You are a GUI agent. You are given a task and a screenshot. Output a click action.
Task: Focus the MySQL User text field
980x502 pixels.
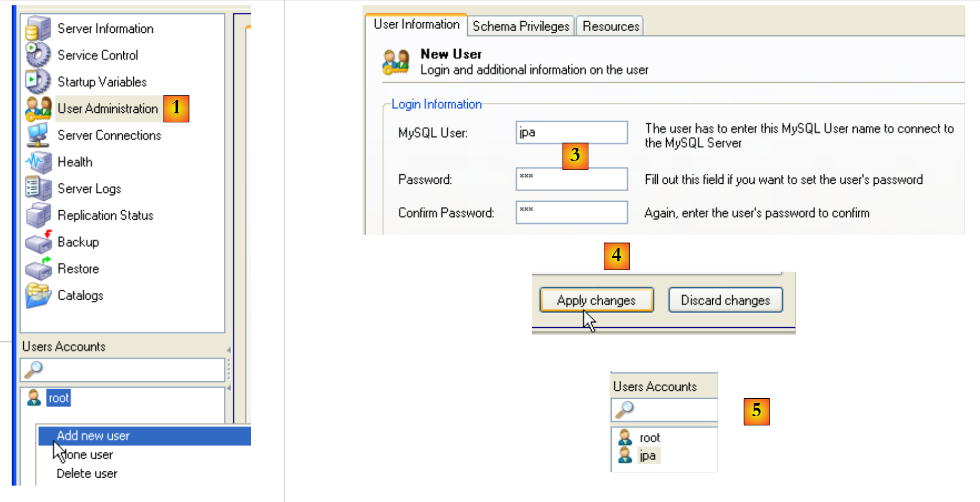571,132
